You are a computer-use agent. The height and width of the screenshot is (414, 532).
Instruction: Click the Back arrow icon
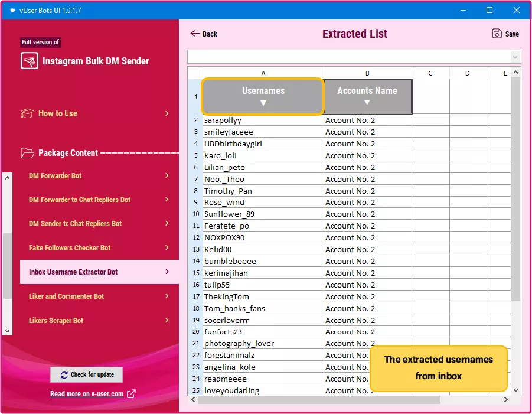click(x=195, y=33)
